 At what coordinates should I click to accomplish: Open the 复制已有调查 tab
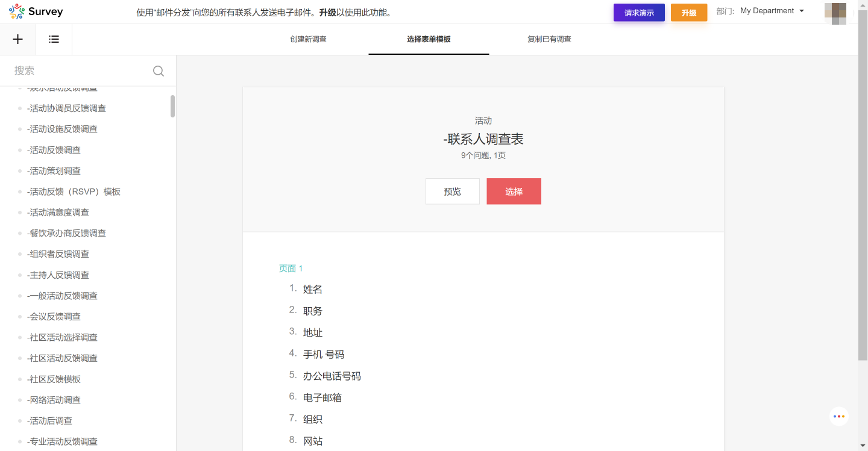(549, 39)
